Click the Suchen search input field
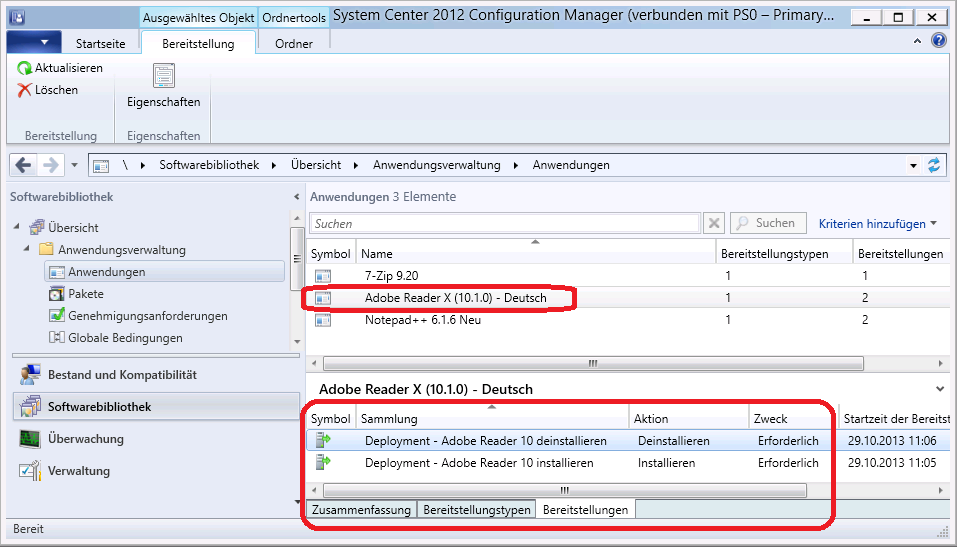The width and height of the screenshot is (957, 547). [x=505, y=223]
